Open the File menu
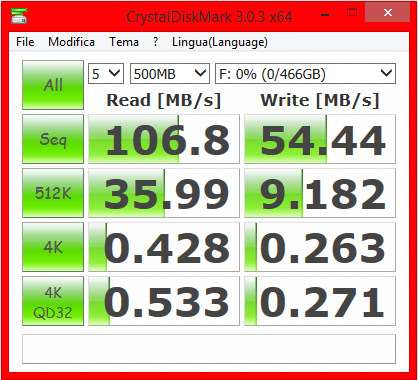This screenshot has width=418, height=380. (25, 42)
